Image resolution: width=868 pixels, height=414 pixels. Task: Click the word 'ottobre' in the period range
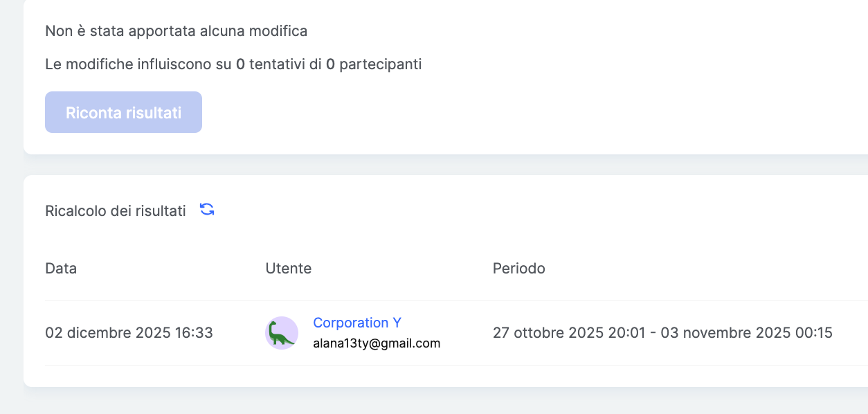point(540,333)
